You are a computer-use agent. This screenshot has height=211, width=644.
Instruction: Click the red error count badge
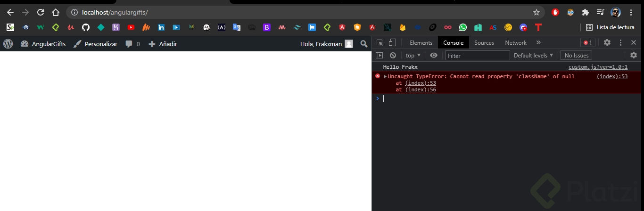pyautogui.click(x=587, y=42)
